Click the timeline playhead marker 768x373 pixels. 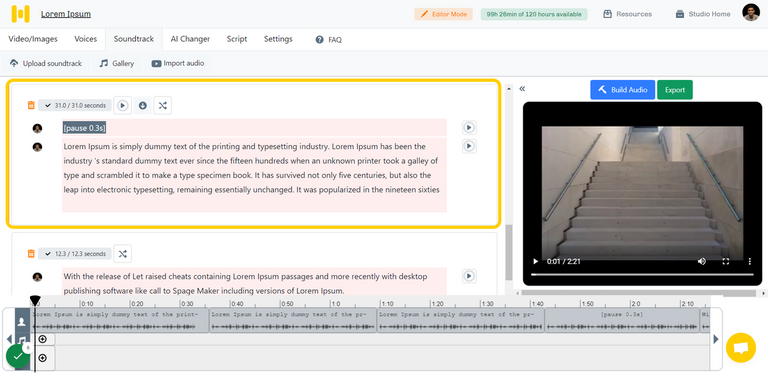pyautogui.click(x=35, y=300)
